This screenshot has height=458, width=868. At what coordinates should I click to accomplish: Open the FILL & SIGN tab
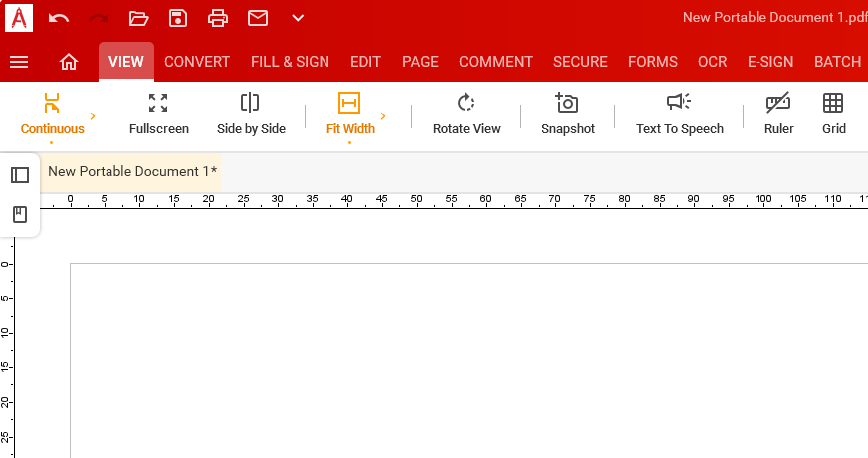[290, 62]
